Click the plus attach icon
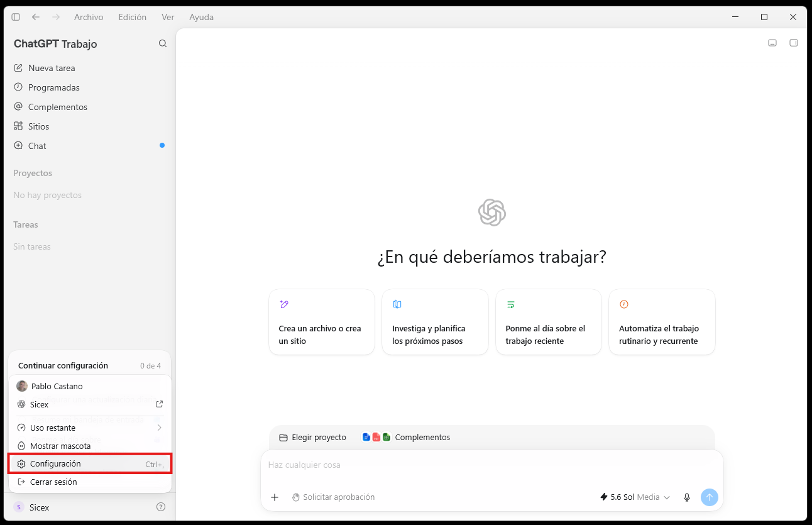 (275, 497)
